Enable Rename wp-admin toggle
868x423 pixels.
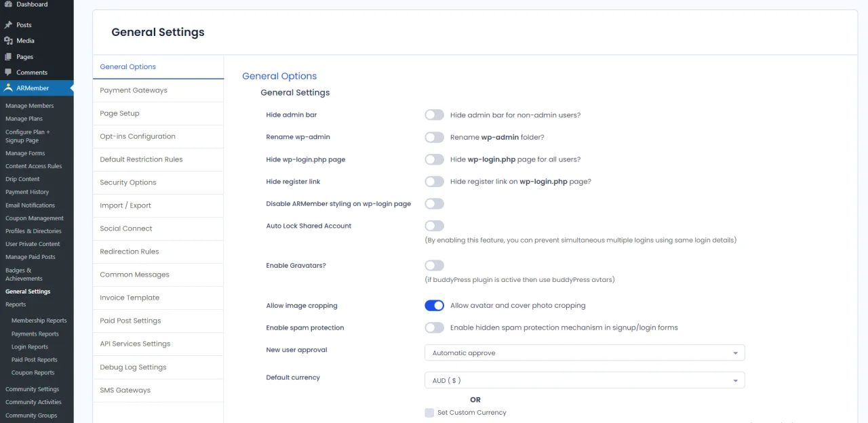coord(434,137)
